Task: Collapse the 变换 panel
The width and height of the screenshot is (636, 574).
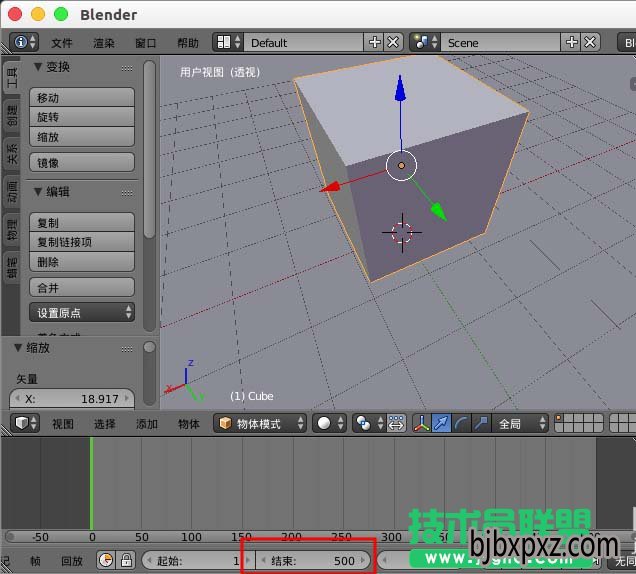Action: (38, 67)
